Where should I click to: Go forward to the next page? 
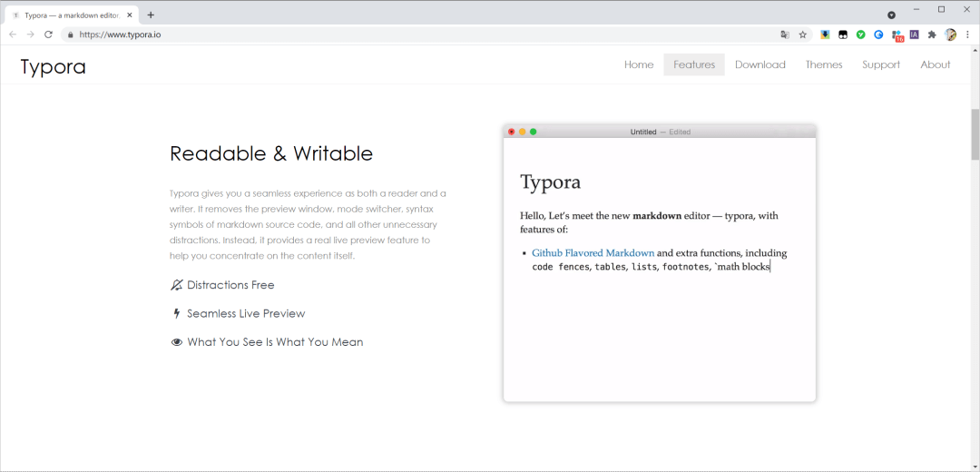(30, 34)
